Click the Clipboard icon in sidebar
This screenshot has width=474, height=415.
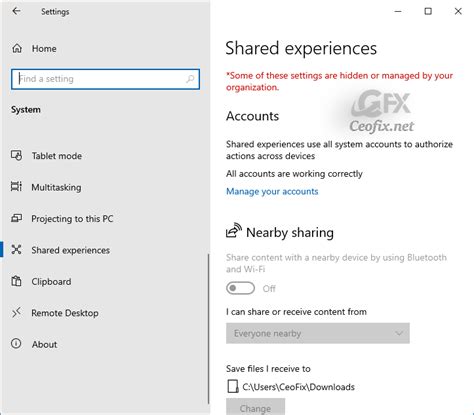pyautogui.click(x=16, y=281)
